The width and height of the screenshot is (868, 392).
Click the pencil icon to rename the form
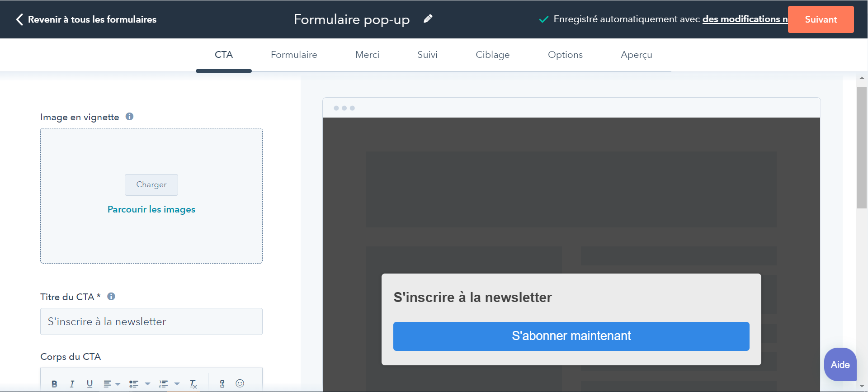click(428, 19)
